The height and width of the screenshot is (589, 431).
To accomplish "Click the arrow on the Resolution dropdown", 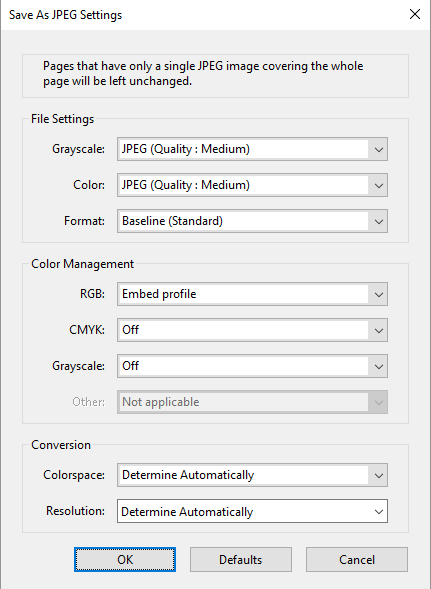I will point(378,512).
